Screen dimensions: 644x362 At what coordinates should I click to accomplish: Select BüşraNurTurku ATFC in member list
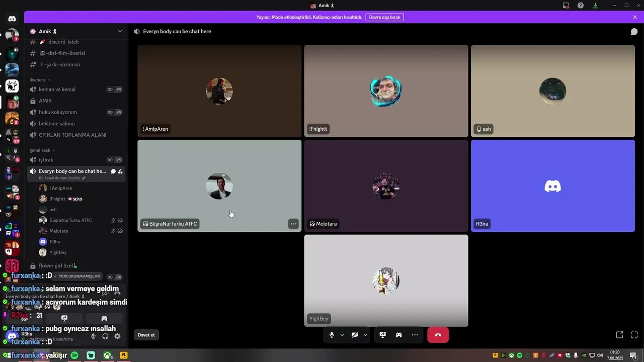(x=80, y=220)
